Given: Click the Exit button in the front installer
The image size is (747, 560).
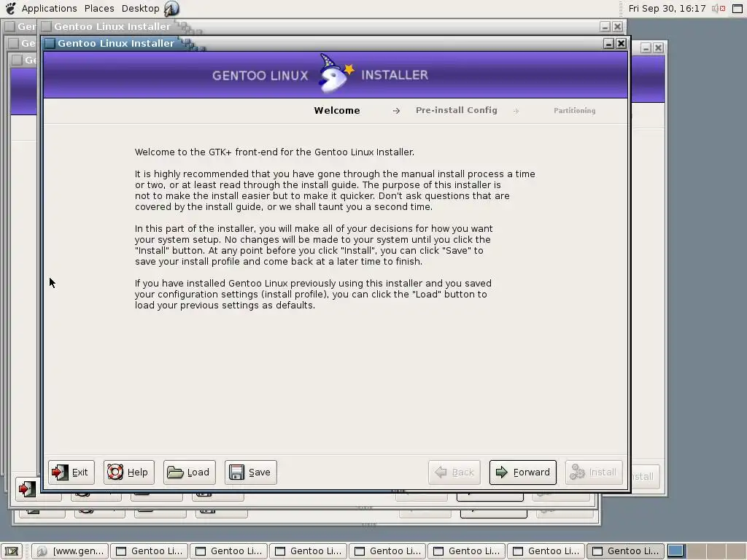Looking at the screenshot, I should [71, 472].
